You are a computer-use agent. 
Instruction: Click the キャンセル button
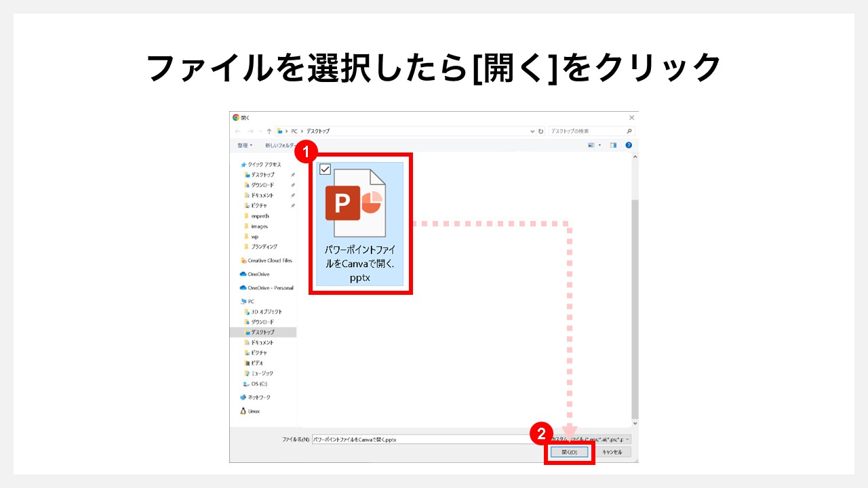click(x=612, y=451)
